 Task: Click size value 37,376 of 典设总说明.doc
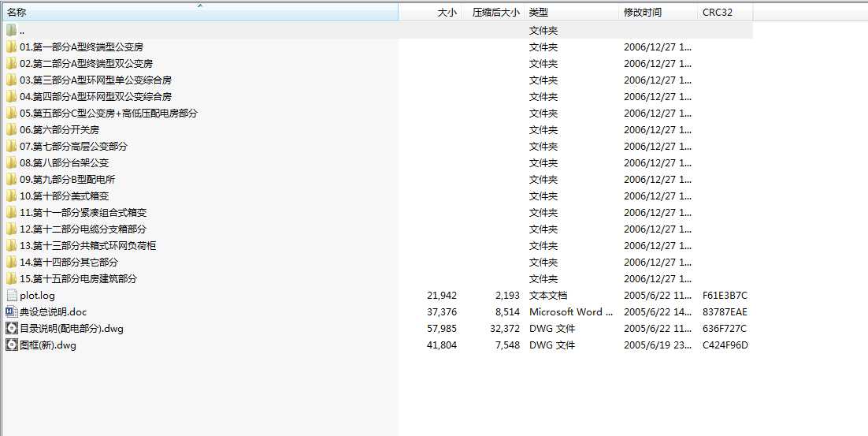pyautogui.click(x=442, y=312)
